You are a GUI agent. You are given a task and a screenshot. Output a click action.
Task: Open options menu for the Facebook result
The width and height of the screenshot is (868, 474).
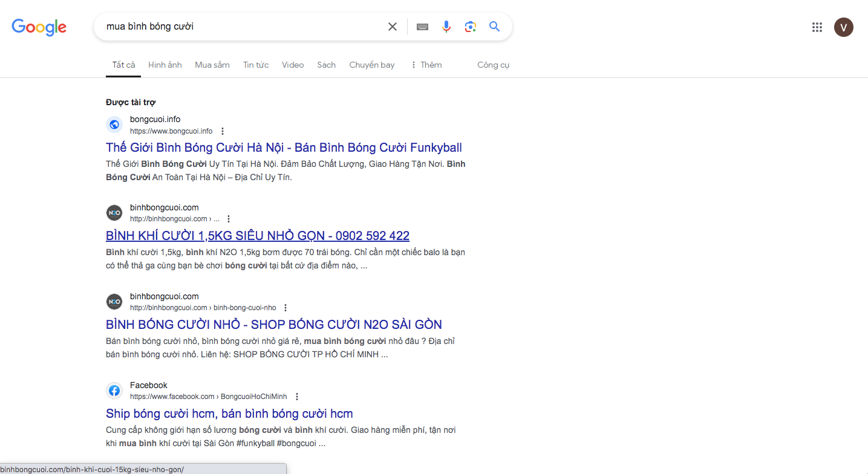[x=297, y=396]
